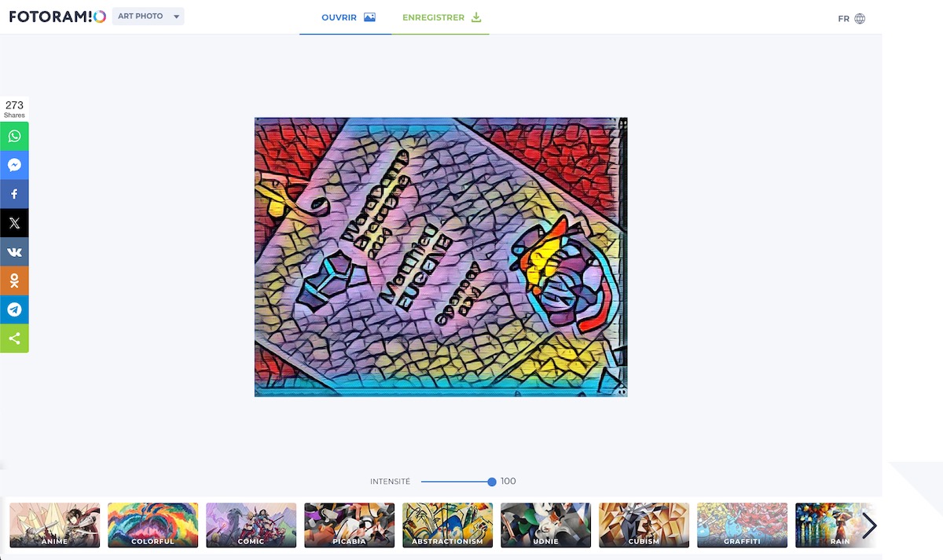
Task: Select the Abstractionism style thumbnail
Action: 448,525
